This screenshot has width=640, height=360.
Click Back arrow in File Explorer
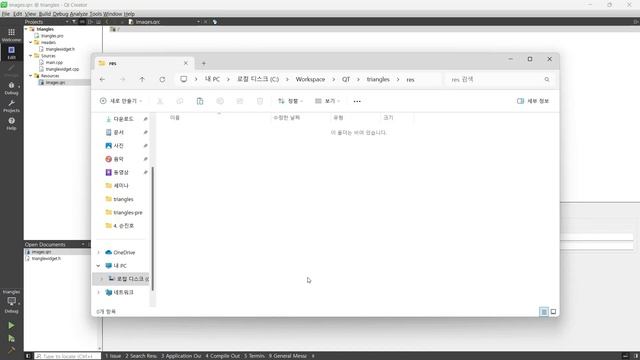click(102, 80)
